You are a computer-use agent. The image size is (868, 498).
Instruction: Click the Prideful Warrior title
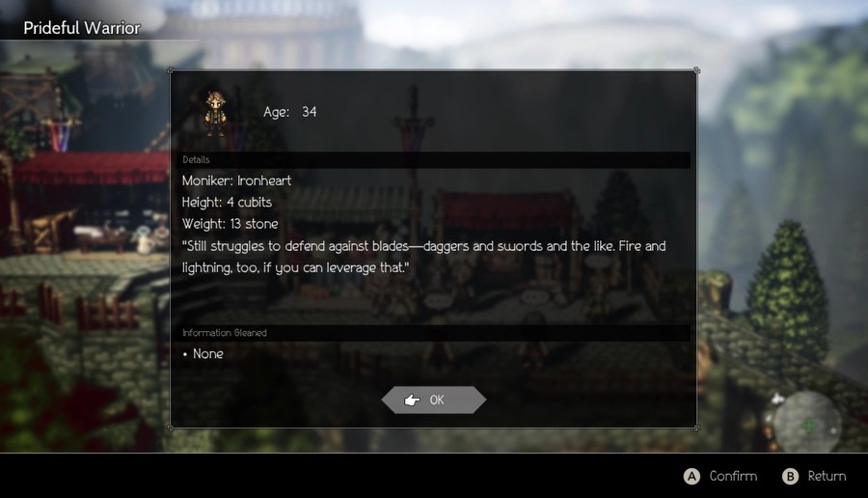[82, 28]
